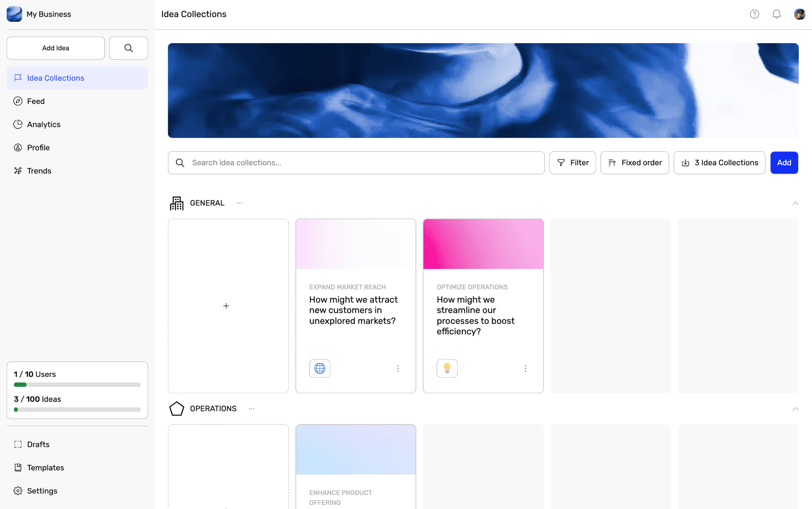812x509 pixels.
Task: Click the blue banner image
Action: 483,90
